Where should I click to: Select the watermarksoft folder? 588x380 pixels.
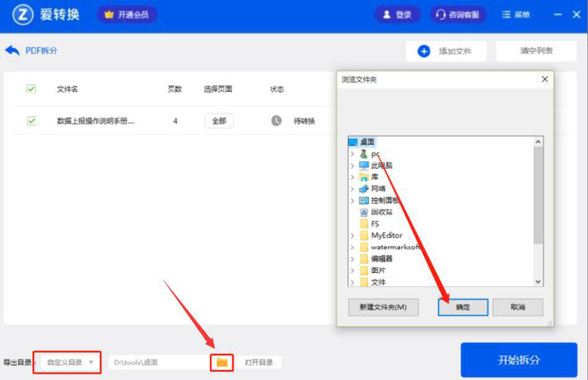(390, 247)
